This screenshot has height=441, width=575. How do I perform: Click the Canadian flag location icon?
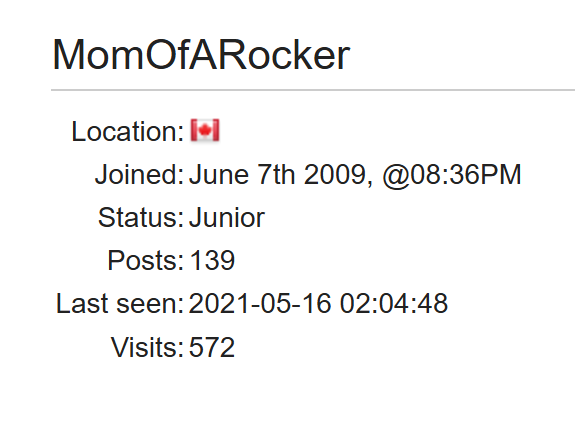point(205,130)
